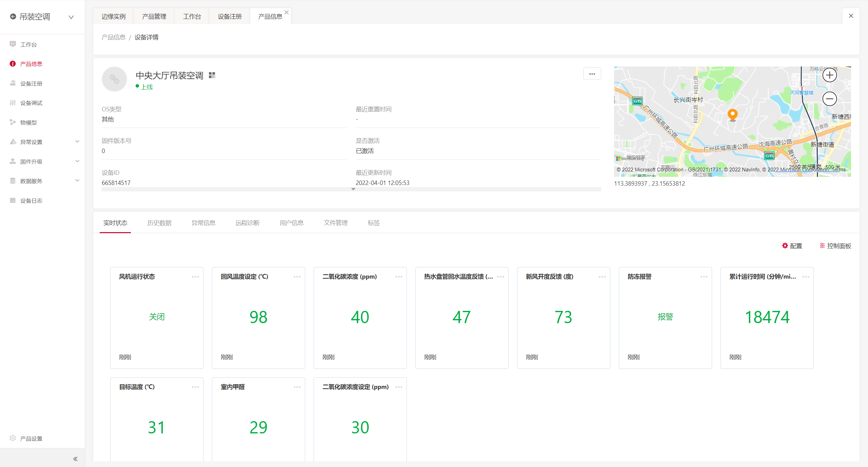Switch to the 远程诊断 tab
868x467 pixels.
[248, 223]
